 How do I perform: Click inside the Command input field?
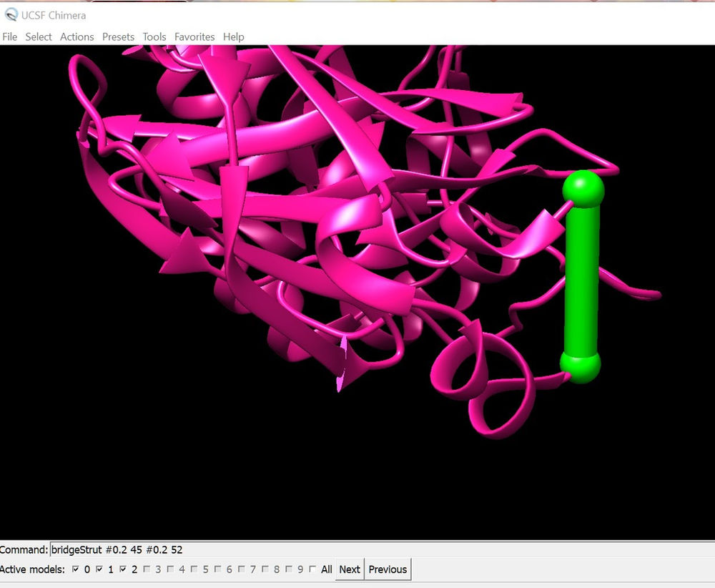214,549
